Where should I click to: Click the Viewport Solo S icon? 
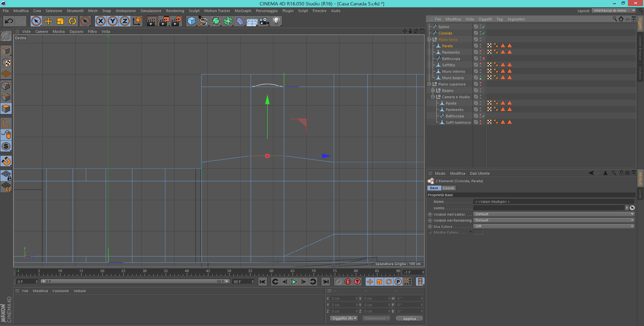[6, 146]
